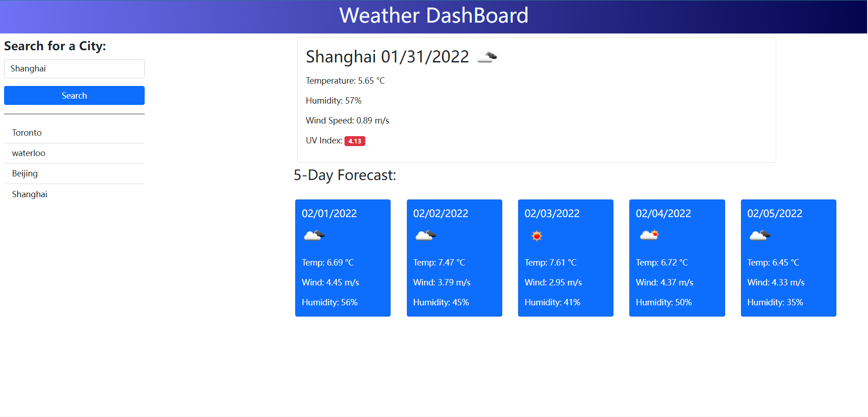Click the Wind 4.37 m/s text on 02/04/2022
The image size is (868, 417).
pyautogui.click(x=664, y=283)
